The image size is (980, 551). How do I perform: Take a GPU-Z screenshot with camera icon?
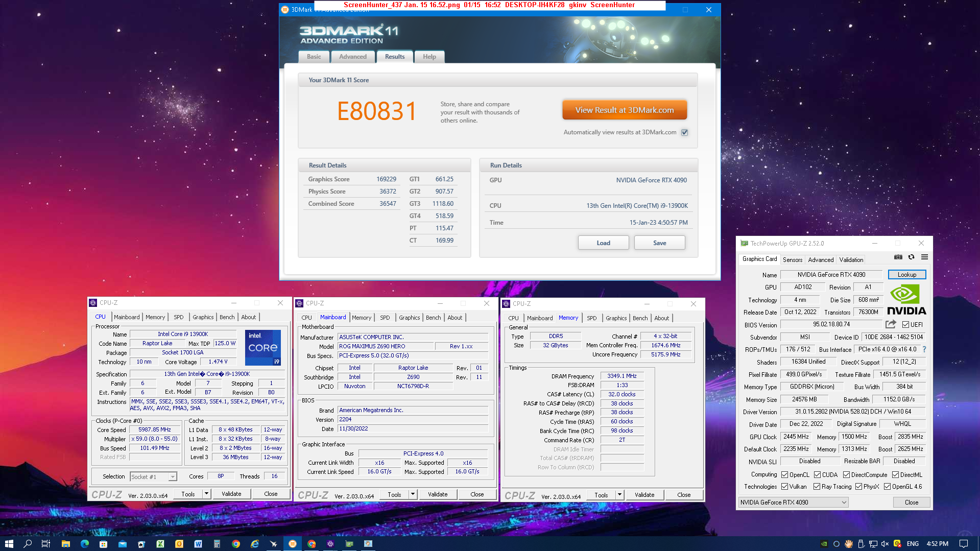(x=898, y=257)
